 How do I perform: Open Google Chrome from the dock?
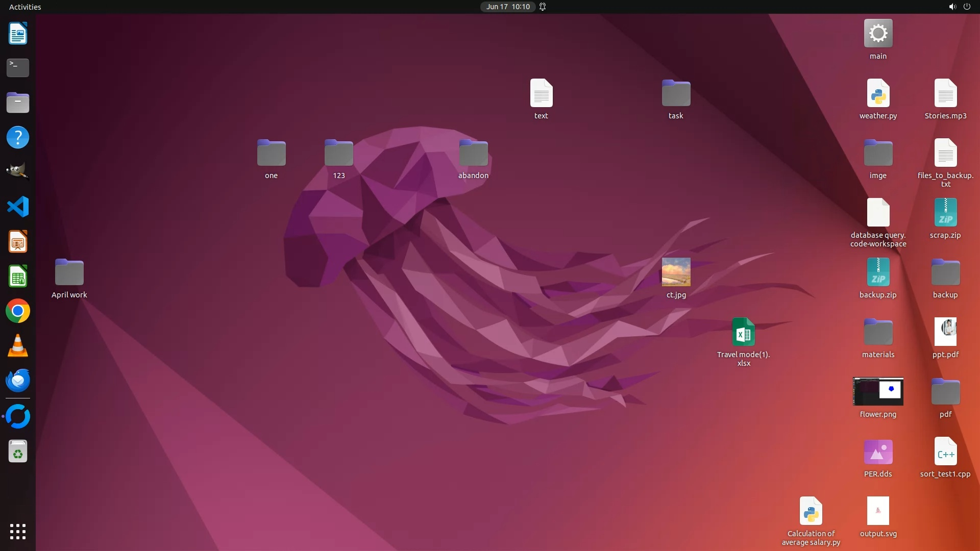coord(18,311)
